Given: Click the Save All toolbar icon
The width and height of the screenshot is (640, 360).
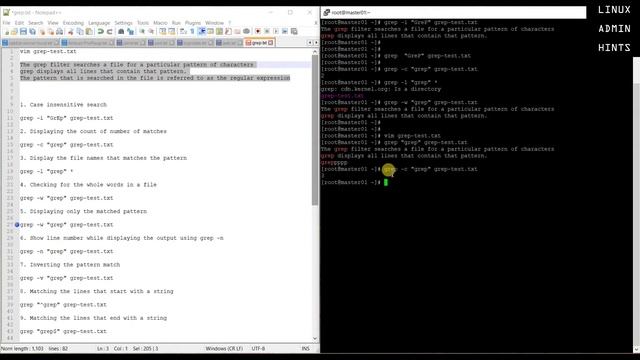Looking at the screenshot, I should click(32, 31).
